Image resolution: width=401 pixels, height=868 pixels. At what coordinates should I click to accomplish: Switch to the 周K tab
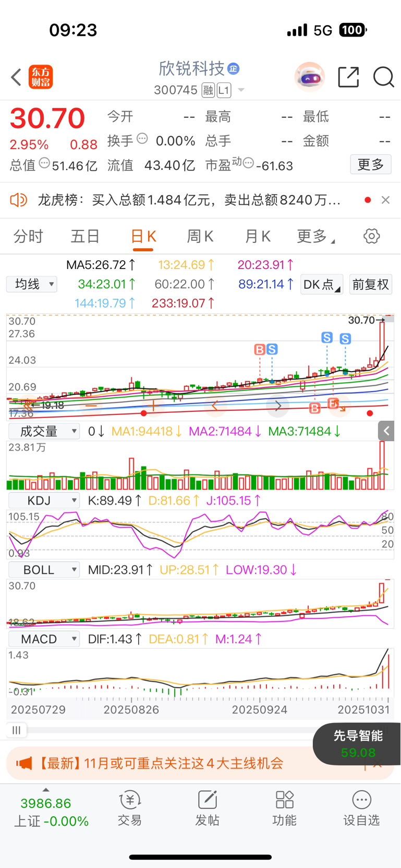pyautogui.click(x=200, y=236)
